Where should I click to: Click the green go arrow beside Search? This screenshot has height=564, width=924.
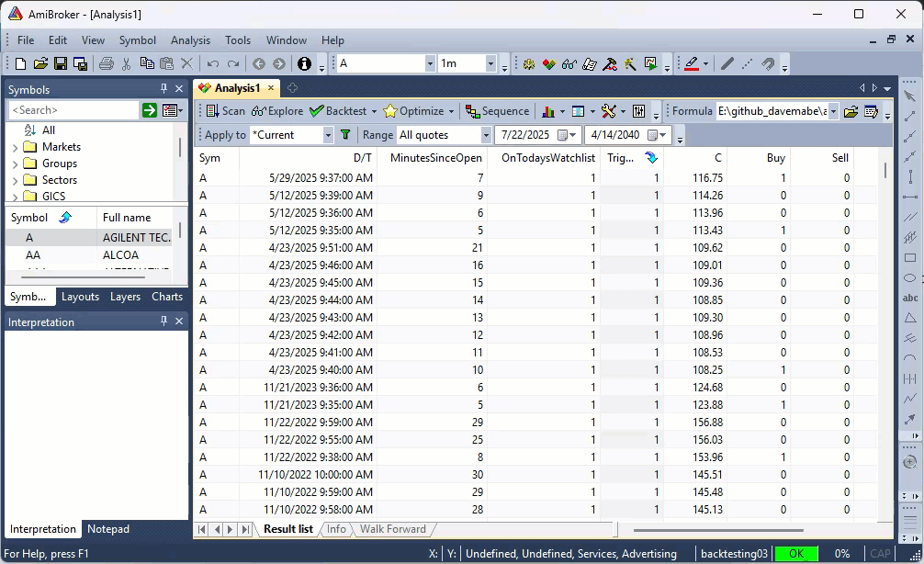pyautogui.click(x=149, y=110)
